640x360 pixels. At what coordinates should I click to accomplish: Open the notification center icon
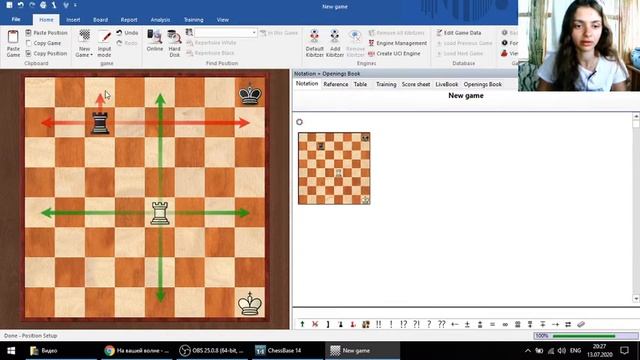coord(624,351)
